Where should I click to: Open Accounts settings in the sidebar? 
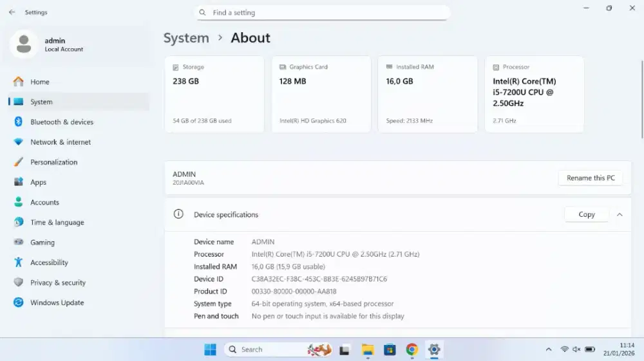tap(79, 202)
